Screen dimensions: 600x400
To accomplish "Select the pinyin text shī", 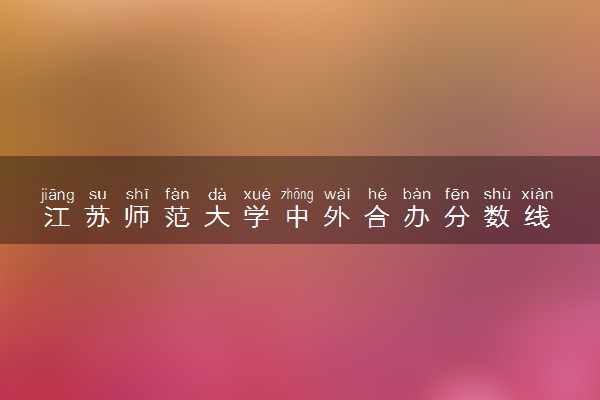I will [137, 194].
